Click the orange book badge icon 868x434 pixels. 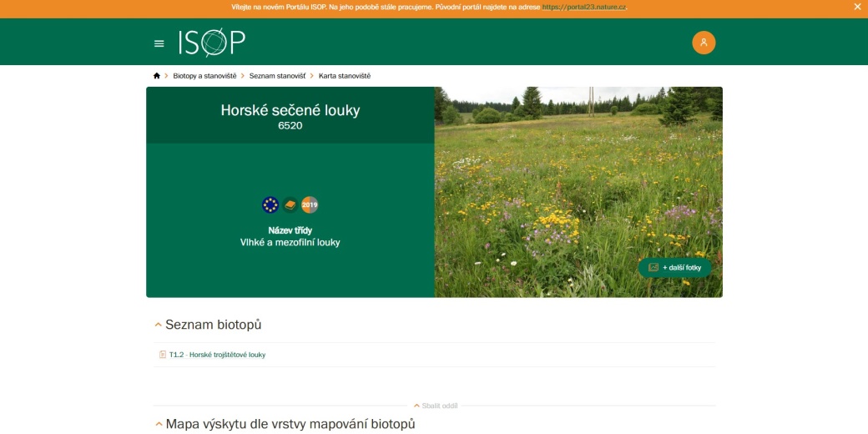(x=290, y=204)
